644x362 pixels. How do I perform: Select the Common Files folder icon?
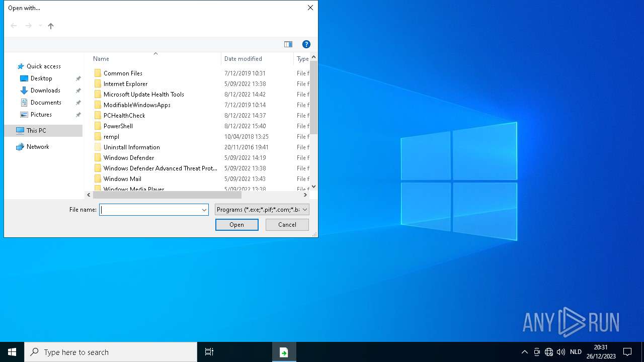point(98,73)
